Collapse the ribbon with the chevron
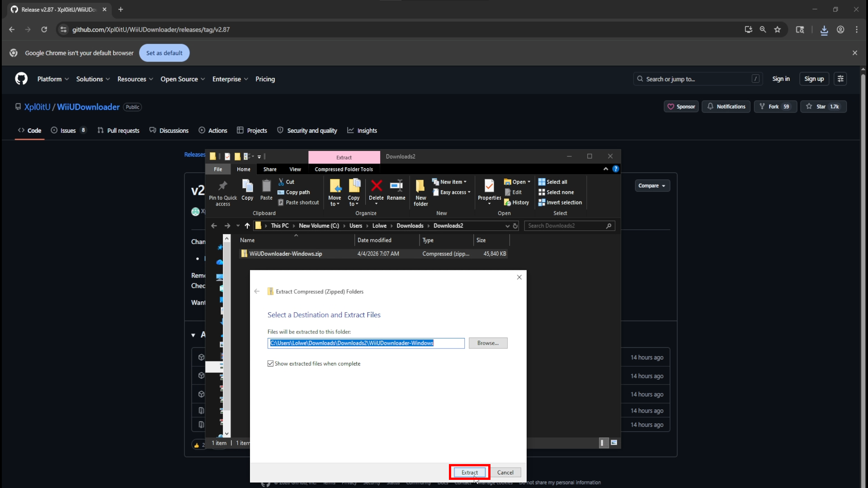 click(606, 169)
